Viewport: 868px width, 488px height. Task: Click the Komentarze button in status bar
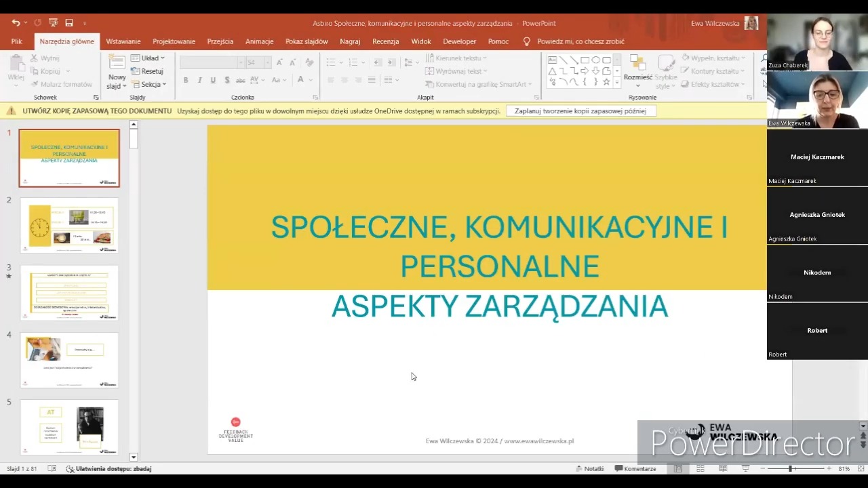pyautogui.click(x=636, y=468)
